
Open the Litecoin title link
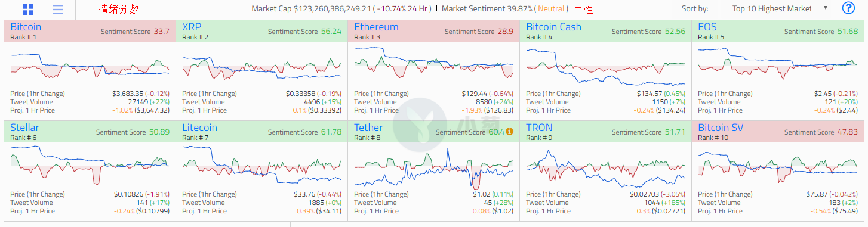200,128
